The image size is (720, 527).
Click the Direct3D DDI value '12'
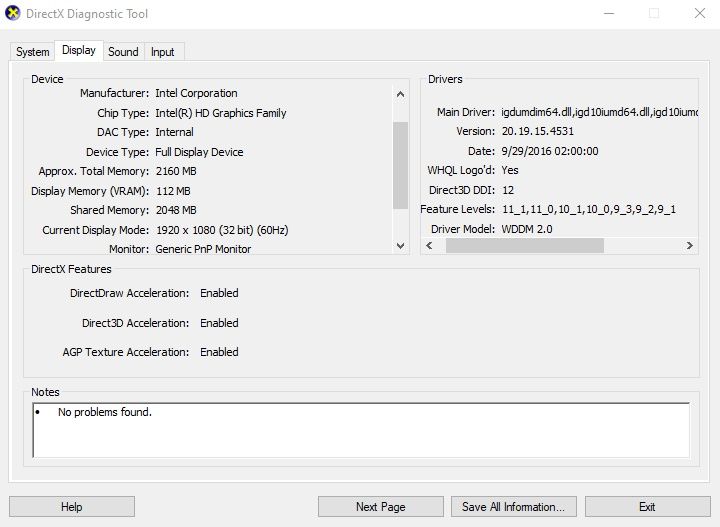(x=508, y=190)
